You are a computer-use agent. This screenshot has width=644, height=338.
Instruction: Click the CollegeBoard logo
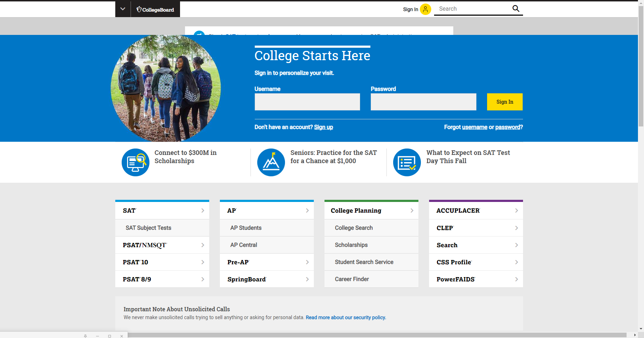155,10
